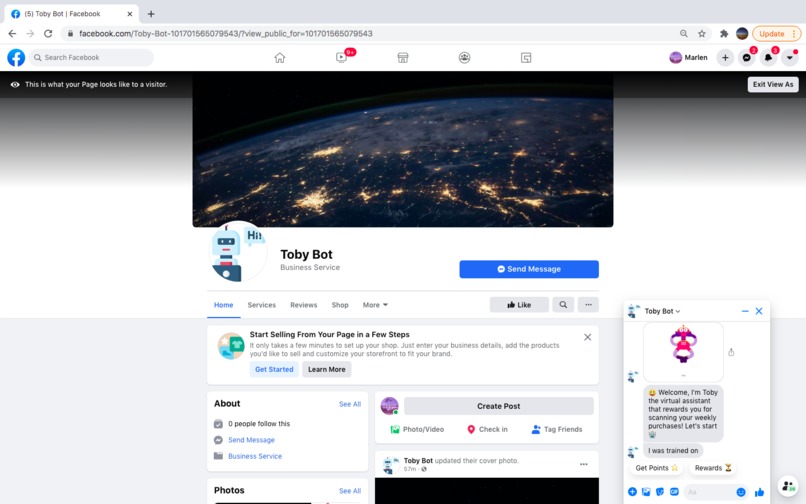The image size is (806, 504).
Task: Go to the Home feed icon
Action: point(280,58)
